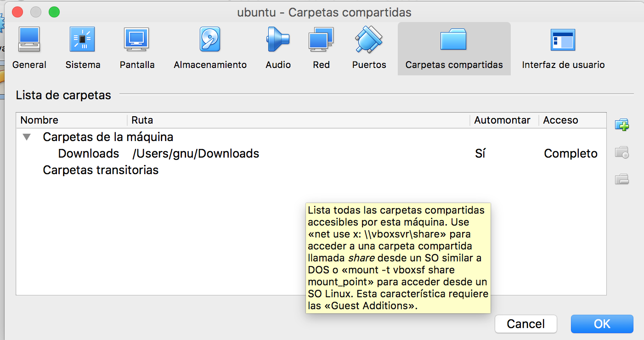This screenshot has height=340, width=644.
Task: Select the Carpetas compartidas tab label
Action: (x=454, y=65)
